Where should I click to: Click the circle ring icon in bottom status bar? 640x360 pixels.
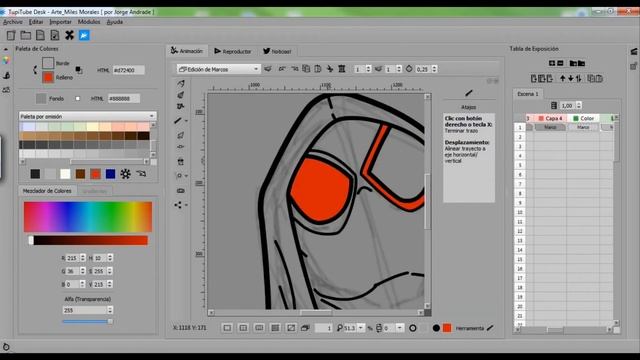tap(413, 328)
